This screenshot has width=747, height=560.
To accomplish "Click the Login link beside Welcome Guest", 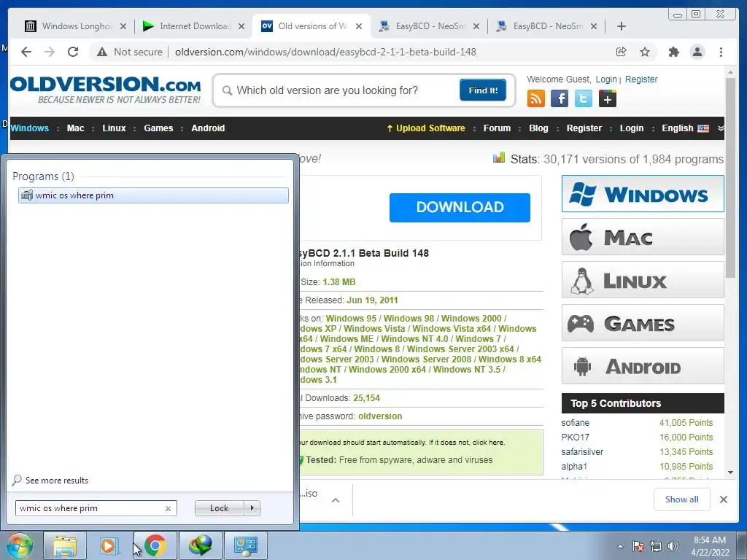I will [606, 79].
